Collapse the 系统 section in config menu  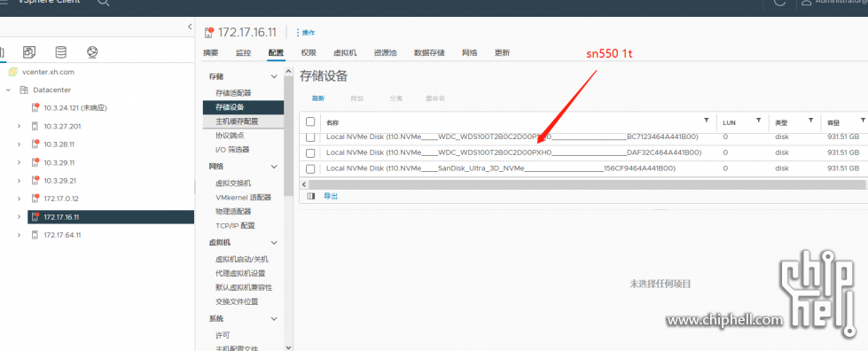point(273,319)
